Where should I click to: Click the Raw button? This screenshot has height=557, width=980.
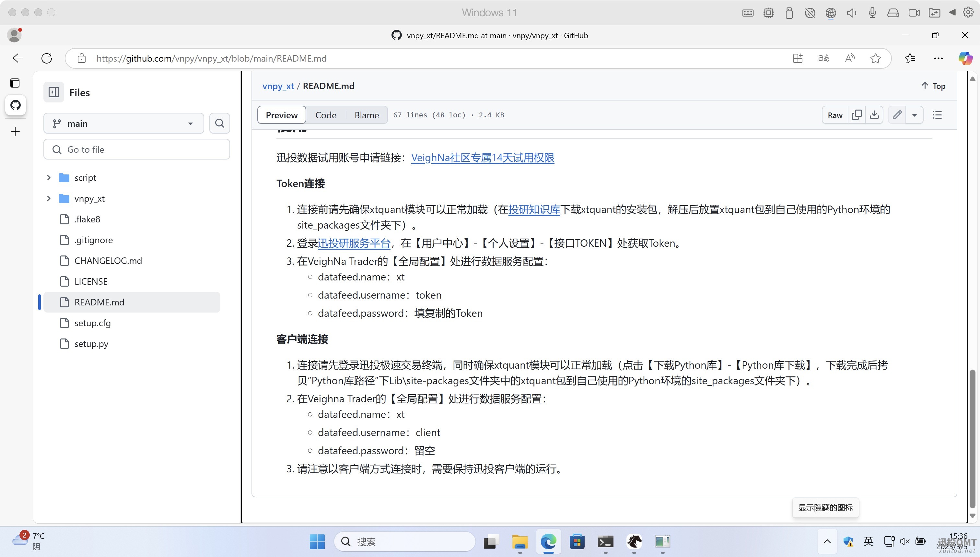pyautogui.click(x=835, y=115)
